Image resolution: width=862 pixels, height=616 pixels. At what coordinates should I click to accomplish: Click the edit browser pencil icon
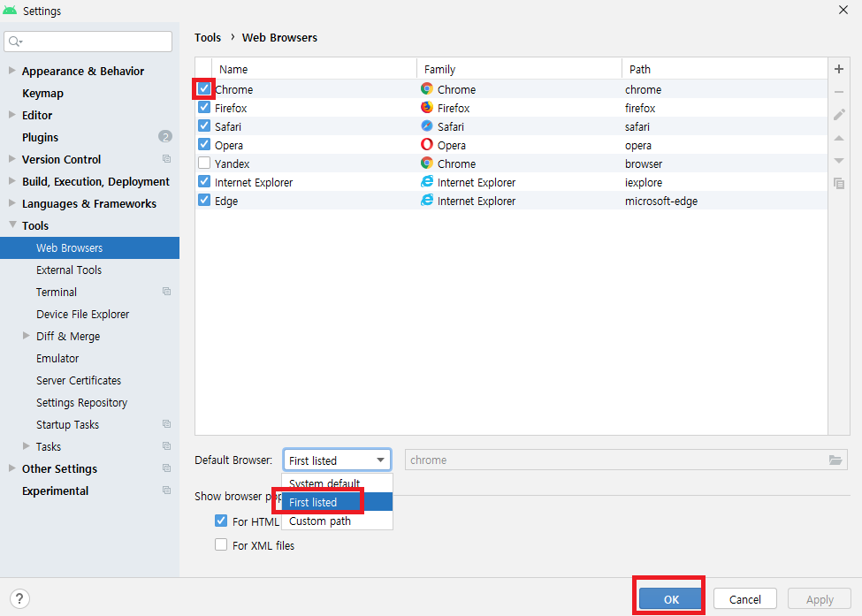coord(839,114)
